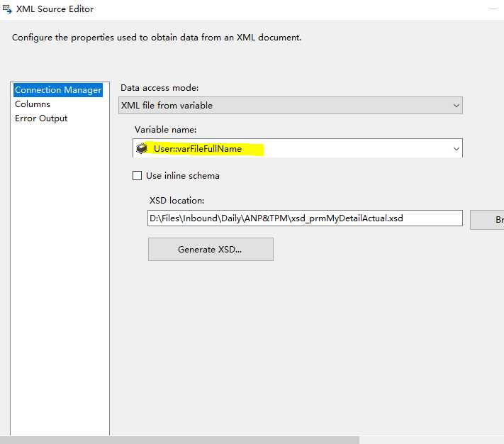Open the Variable name dropdown arrow
The height and width of the screenshot is (444, 504).
(456, 149)
